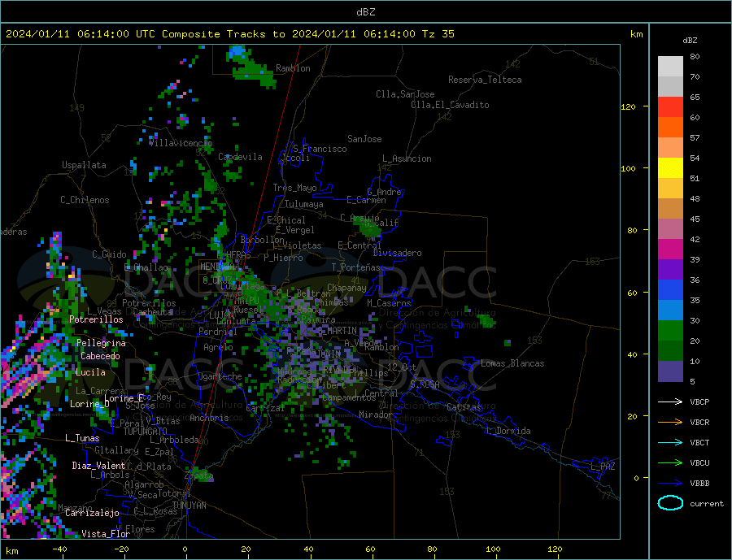The width and height of the screenshot is (732, 560).
Task: Click the 'Anchoris' map label
Action: point(209,418)
